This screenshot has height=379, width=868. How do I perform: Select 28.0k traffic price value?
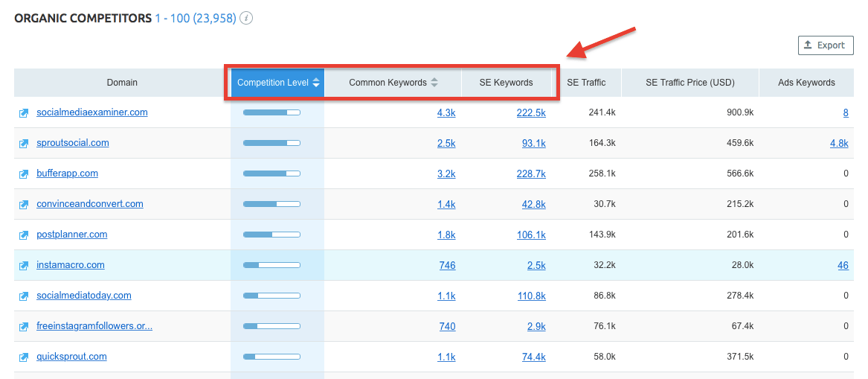(742, 265)
